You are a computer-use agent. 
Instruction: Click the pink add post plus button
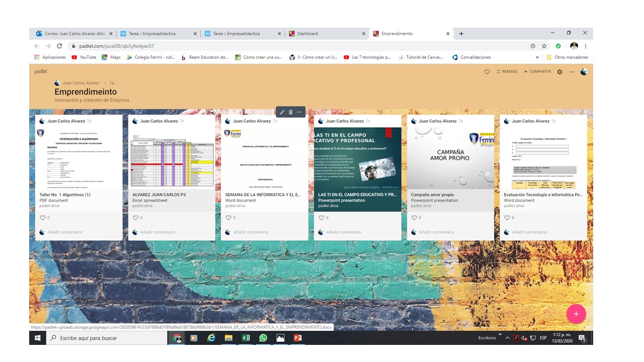click(x=576, y=314)
